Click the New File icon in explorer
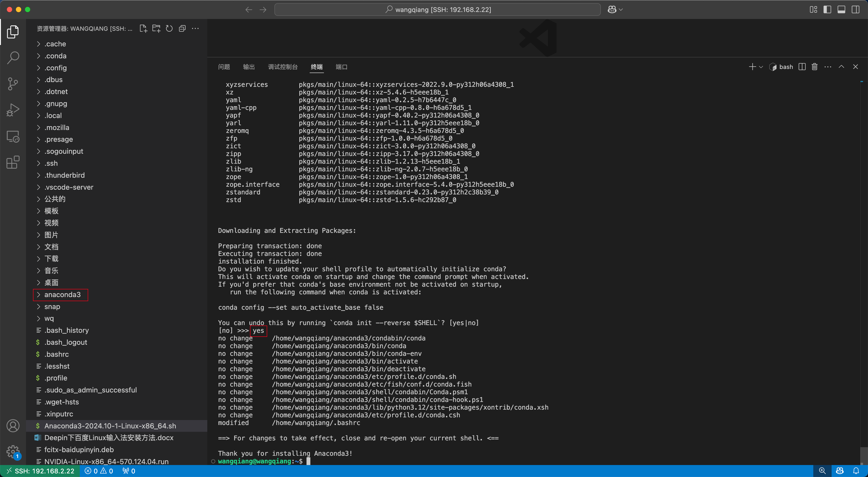Screen dimensions: 868x477 (143, 29)
